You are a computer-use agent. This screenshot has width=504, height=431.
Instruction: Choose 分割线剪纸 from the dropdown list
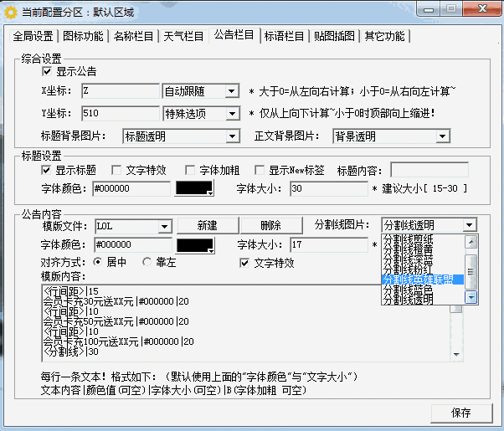(x=423, y=239)
